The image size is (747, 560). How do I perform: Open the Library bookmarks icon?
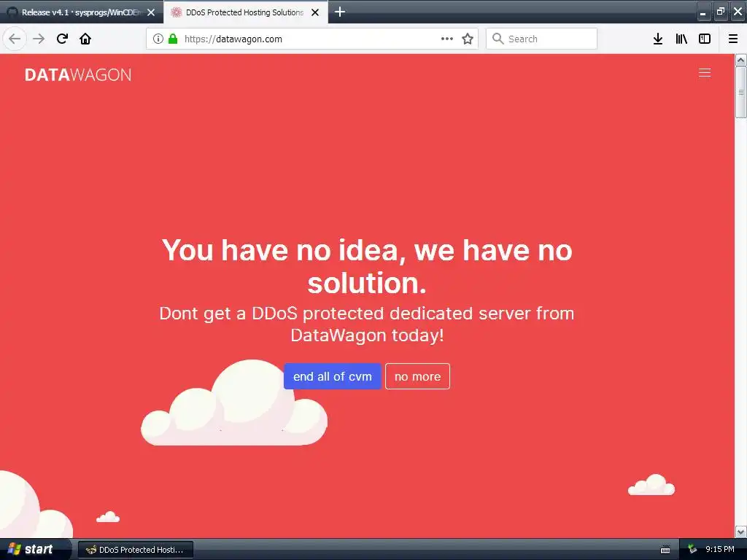[681, 39]
